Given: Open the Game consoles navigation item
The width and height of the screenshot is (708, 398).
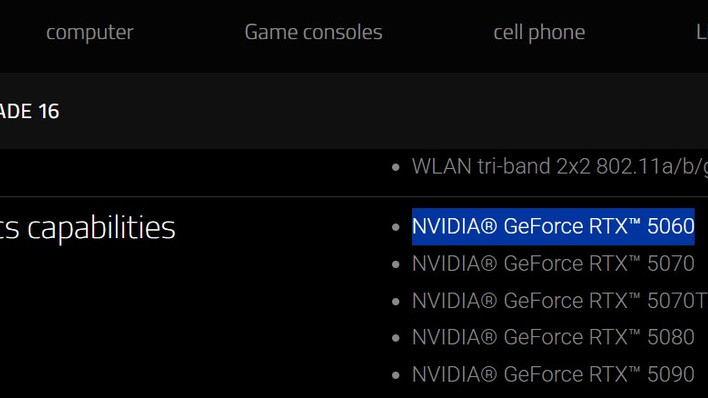Looking at the screenshot, I should click(313, 32).
